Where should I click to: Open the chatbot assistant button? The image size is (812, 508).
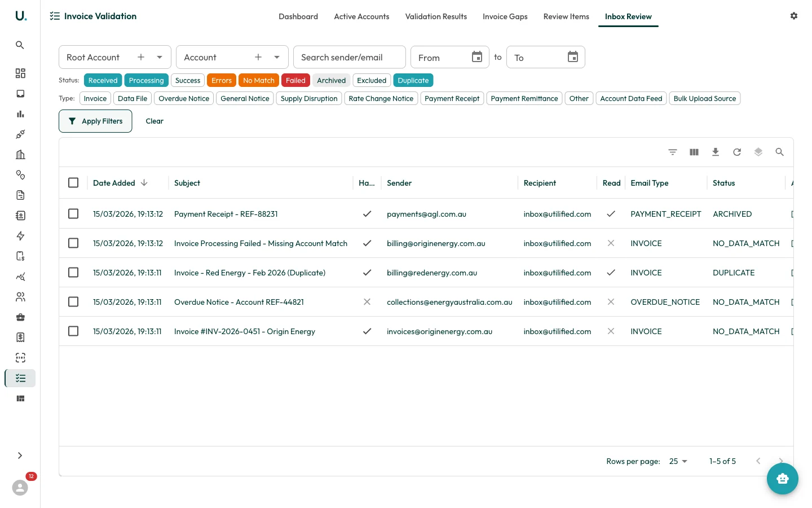[783, 479]
